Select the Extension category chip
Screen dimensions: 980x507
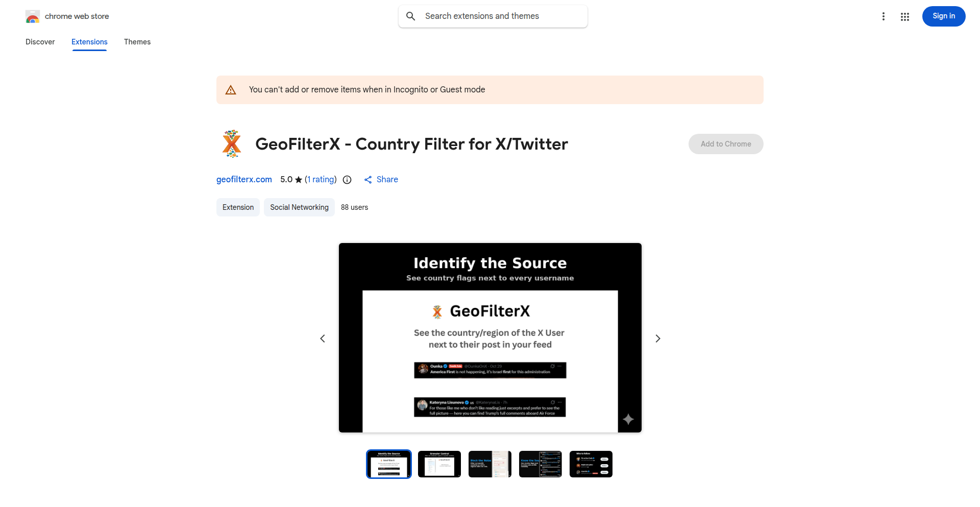pos(238,207)
